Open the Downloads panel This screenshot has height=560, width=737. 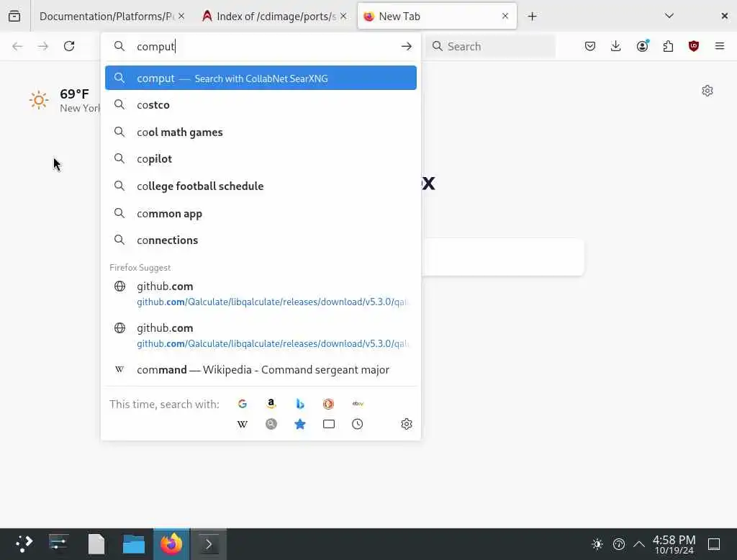[616, 46]
